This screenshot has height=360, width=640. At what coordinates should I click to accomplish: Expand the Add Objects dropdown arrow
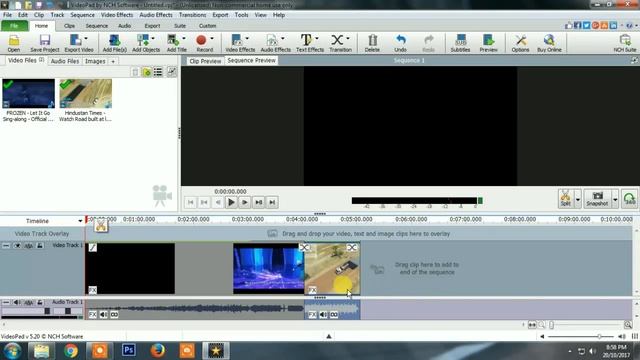coord(153,38)
